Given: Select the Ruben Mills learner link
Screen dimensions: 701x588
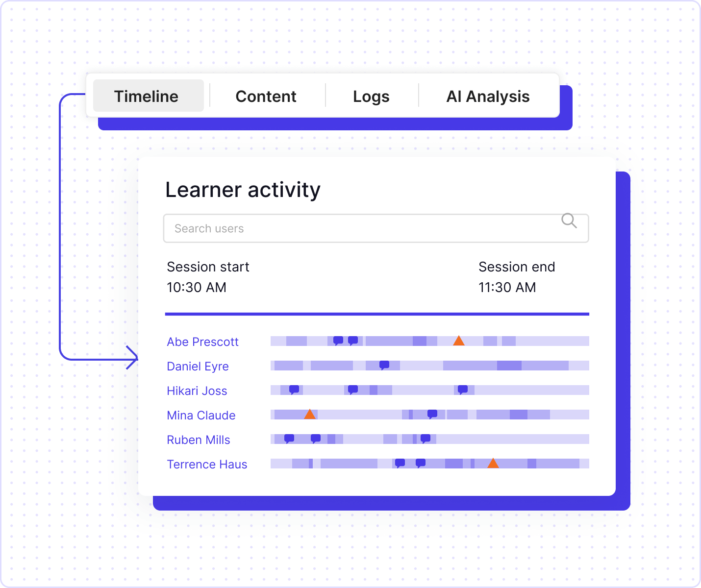Looking at the screenshot, I should pyautogui.click(x=198, y=440).
